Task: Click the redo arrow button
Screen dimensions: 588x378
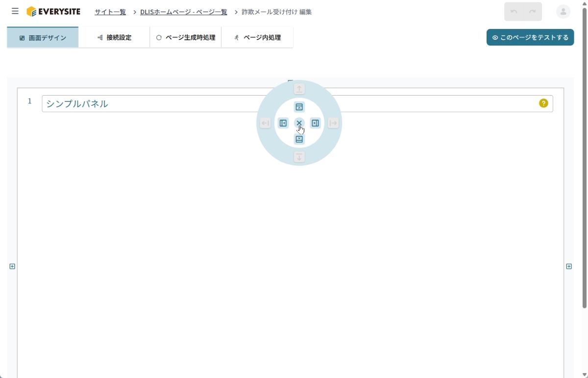Action: [532, 12]
